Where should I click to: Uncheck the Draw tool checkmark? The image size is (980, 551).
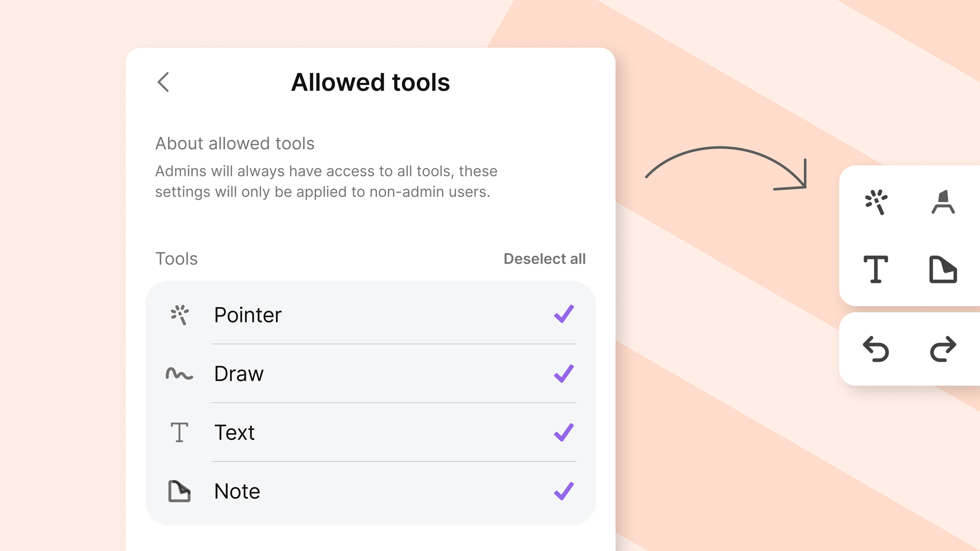[564, 374]
